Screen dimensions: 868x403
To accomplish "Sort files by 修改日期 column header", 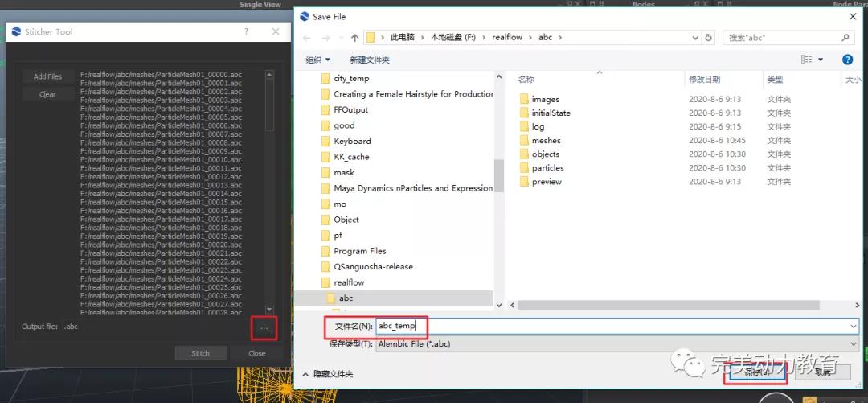I will [704, 80].
